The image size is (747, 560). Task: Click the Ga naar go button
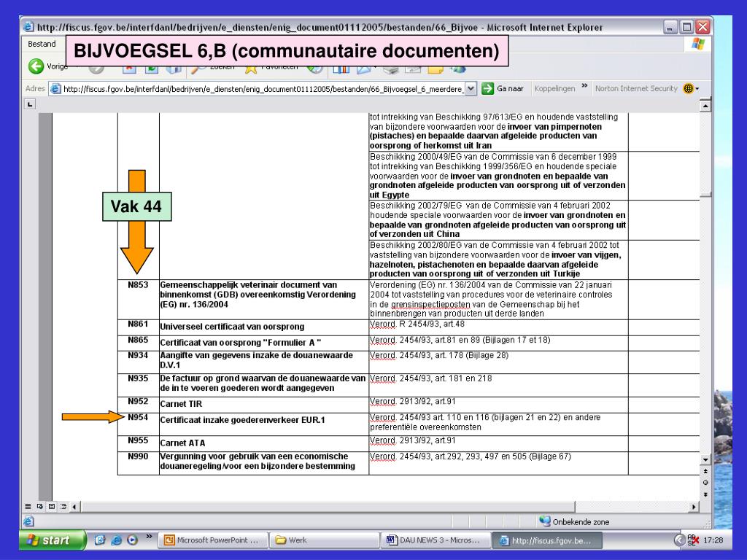point(503,88)
